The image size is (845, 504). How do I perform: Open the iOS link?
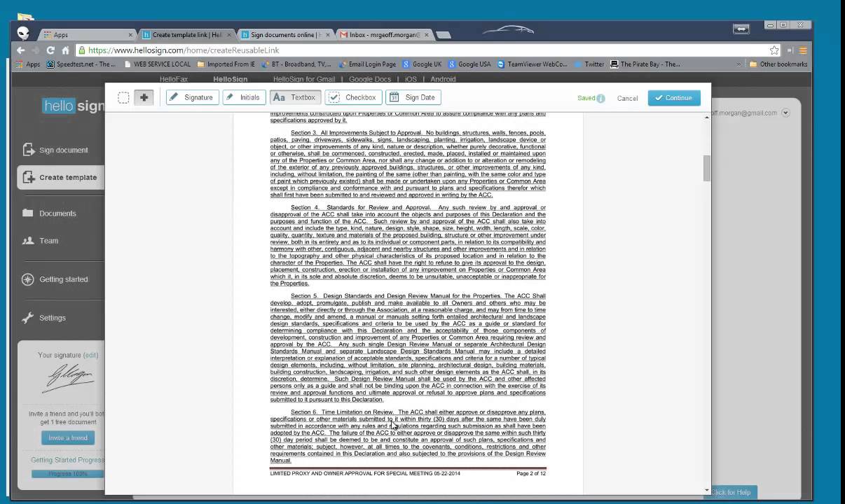click(411, 80)
